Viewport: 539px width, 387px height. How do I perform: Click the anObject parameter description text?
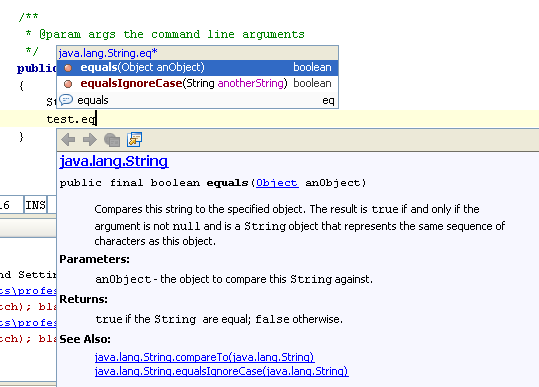[234, 279]
